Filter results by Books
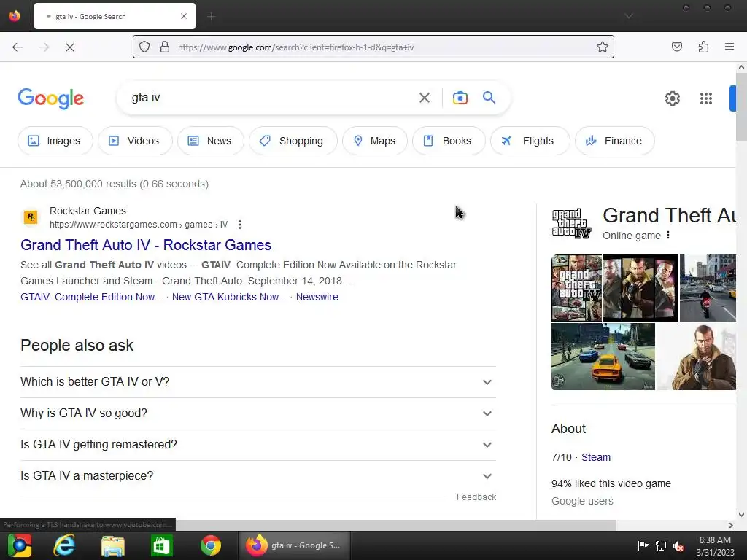Screen dimensions: 747x560 pos(449,141)
